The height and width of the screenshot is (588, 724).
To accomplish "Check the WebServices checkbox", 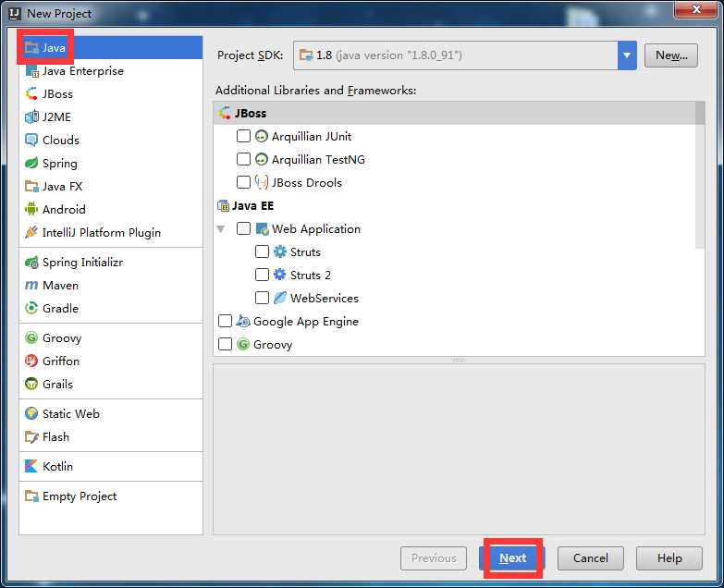I will tap(262, 298).
